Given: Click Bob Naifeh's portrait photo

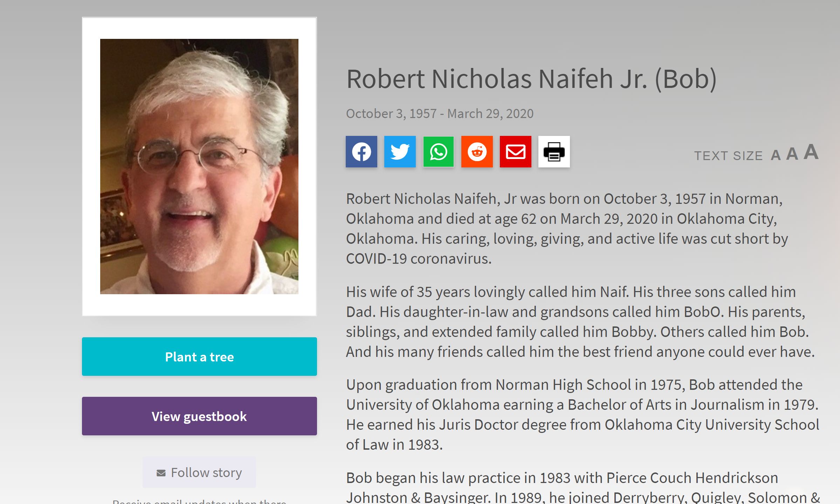Looking at the screenshot, I should pos(199,166).
